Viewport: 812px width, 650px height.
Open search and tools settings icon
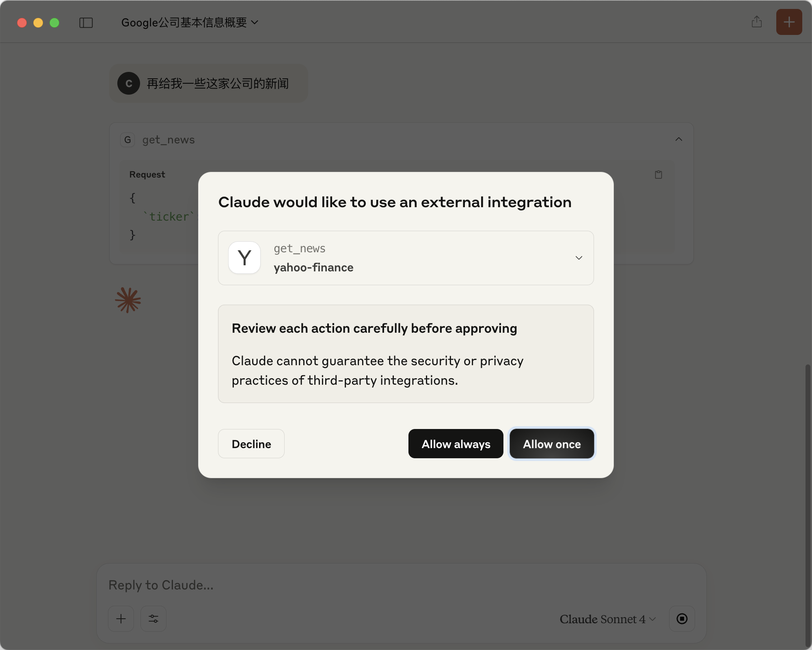tap(153, 619)
